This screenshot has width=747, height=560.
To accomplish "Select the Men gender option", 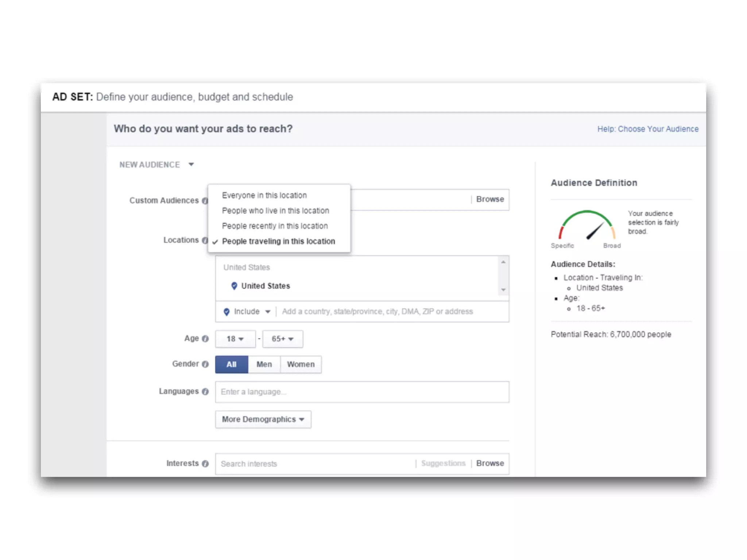I will point(264,364).
